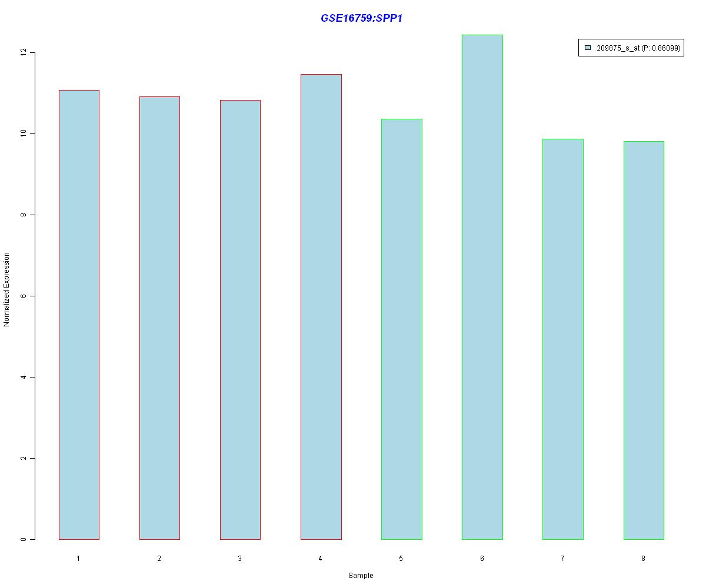This screenshot has height=588, width=706.
Task: Select the tallest bar, sample 6
Action: pos(482,287)
